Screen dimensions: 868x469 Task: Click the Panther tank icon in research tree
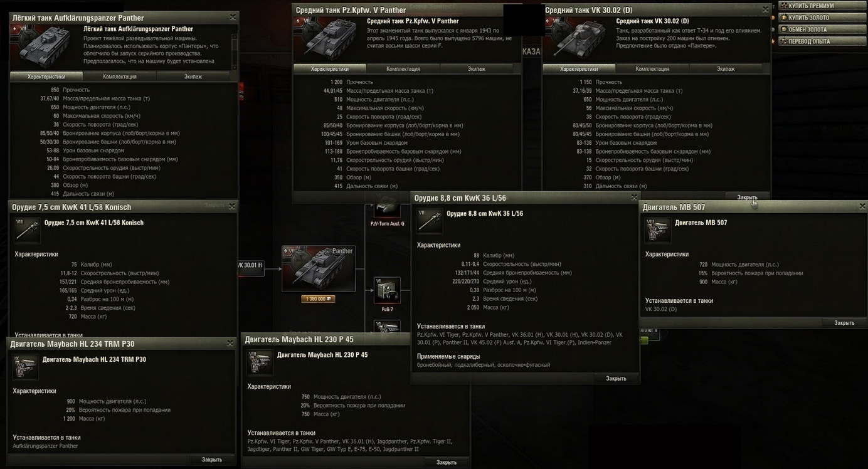click(x=319, y=268)
